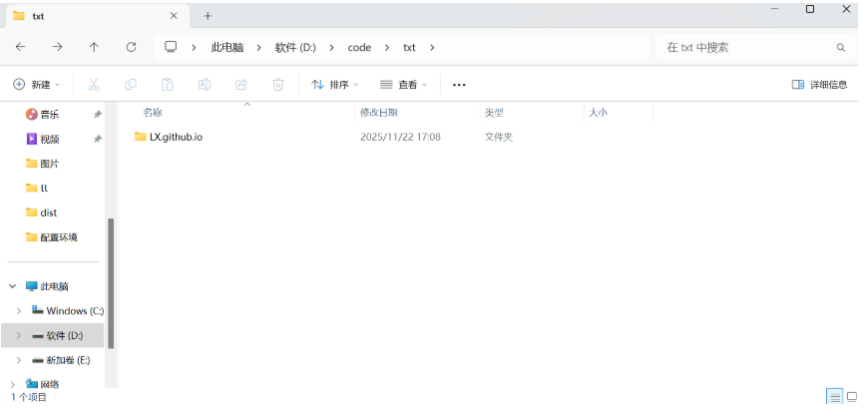Go up one folder level

pos(94,47)
